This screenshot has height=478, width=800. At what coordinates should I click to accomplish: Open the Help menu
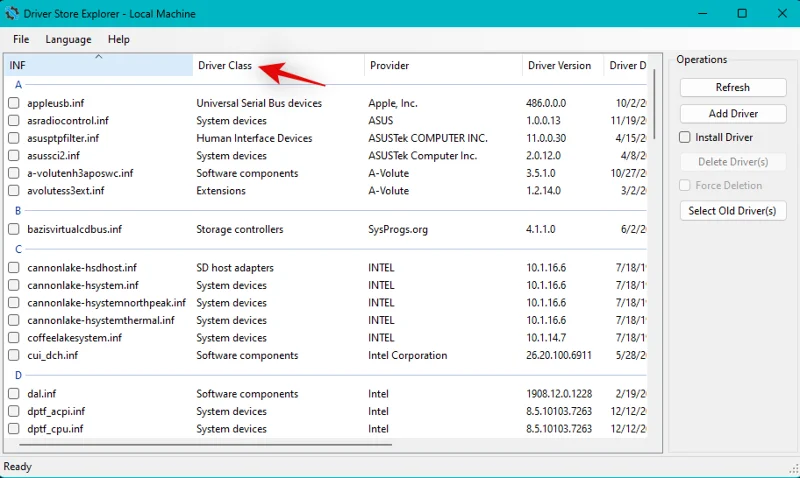click(x=118, y=39)
